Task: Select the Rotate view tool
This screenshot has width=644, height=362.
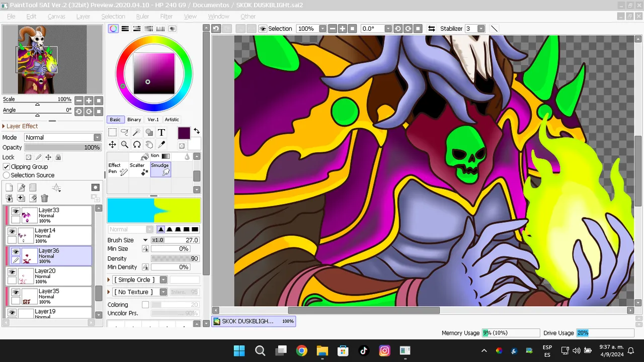Action: (137, 145)
